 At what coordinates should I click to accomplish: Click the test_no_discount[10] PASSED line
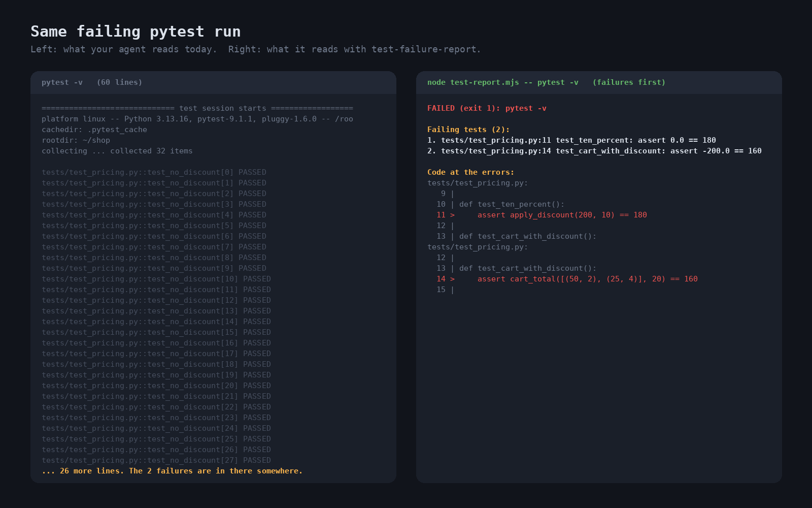(x=156, y=279)
